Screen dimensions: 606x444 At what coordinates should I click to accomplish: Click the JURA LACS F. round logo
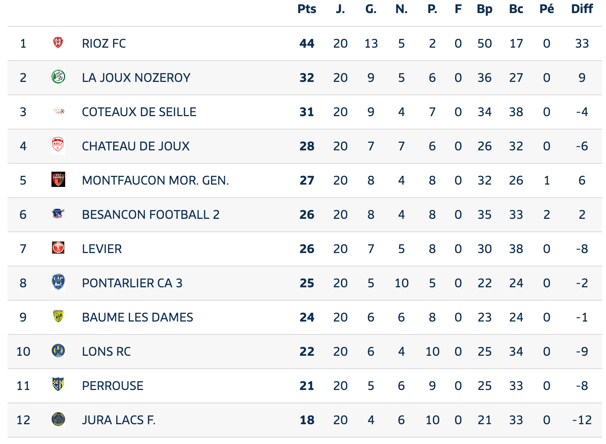click(x=58, y=419)
